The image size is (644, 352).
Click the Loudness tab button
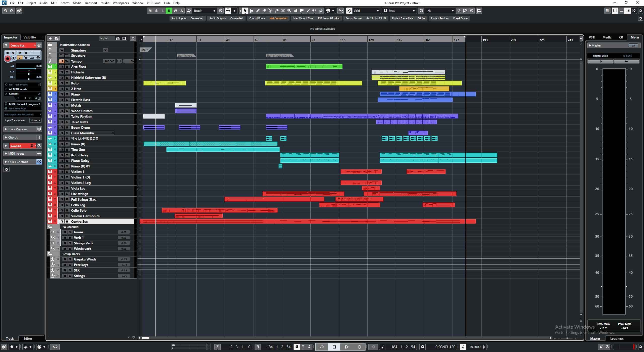617,338
